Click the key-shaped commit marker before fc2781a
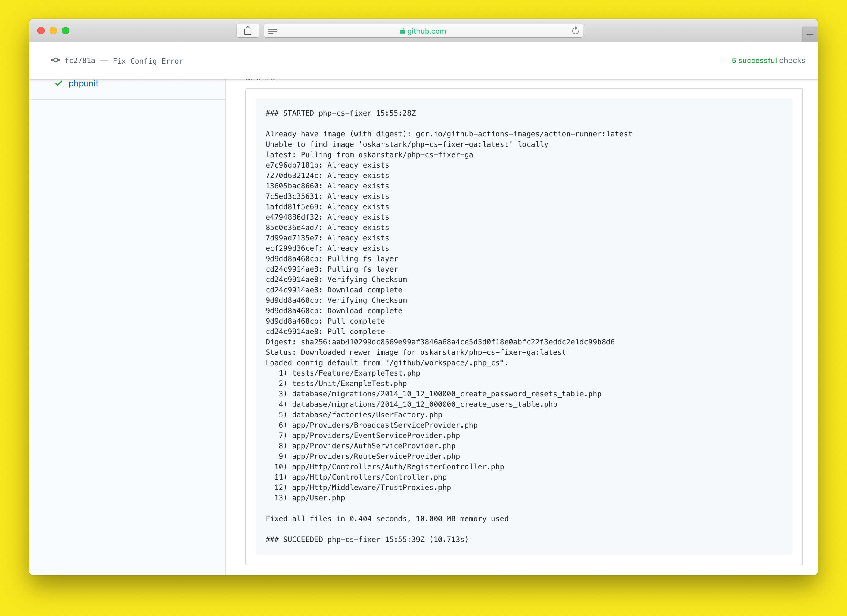The width and height of the screenshot is (847, 616). point(55,60)
